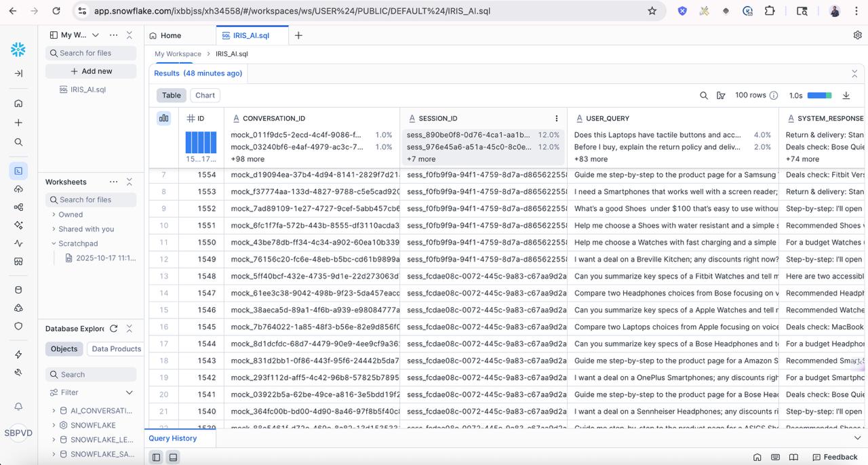The width and height of the screenshot is (868, 465).
Task: Open the lightning bolt Compute icon
Action: [x=18, y=355]
